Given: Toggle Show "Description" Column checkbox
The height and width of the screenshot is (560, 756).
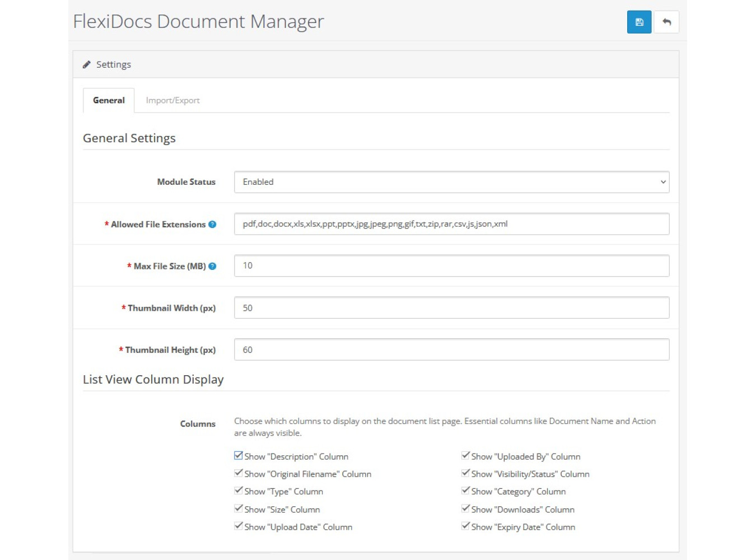Looking at the screenshot, I should coord(239,456).
